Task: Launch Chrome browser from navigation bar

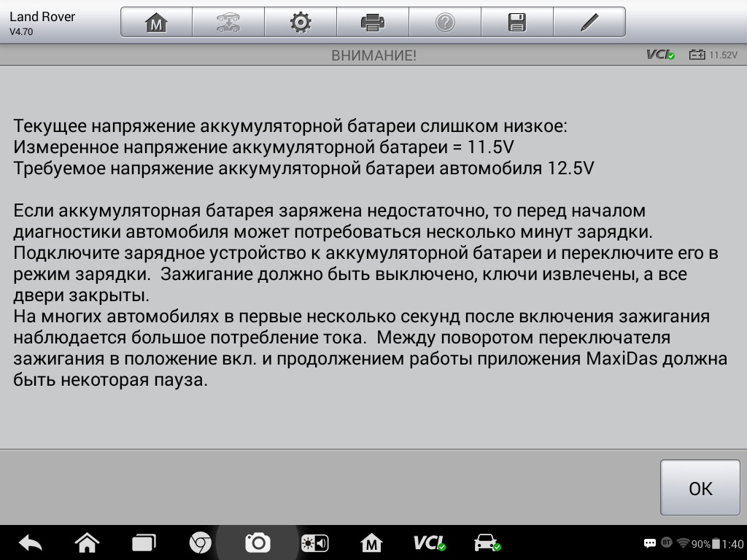Action: click(x=200, y=542)
